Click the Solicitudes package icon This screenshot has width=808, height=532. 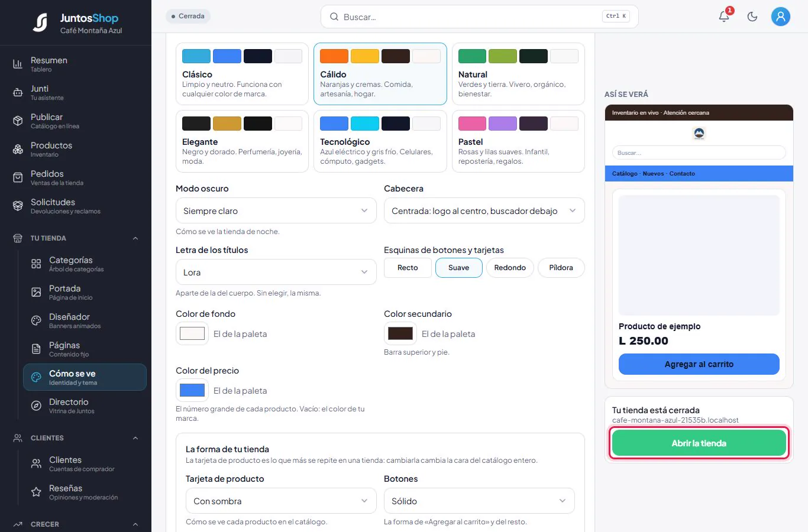click(18, 206)
